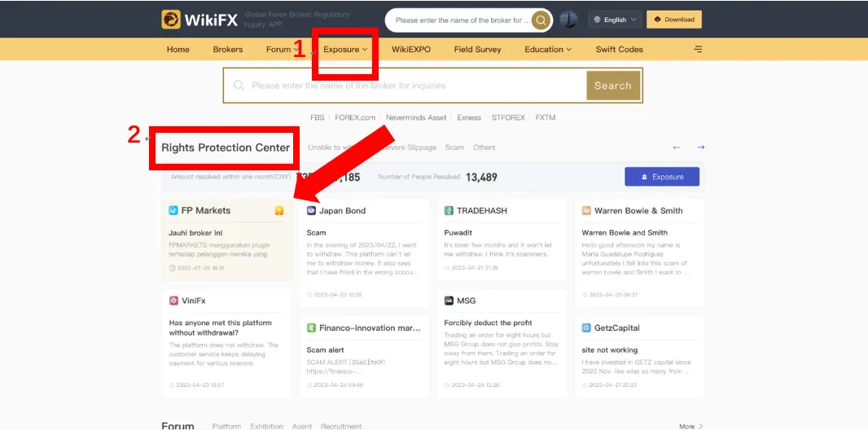Open the Swift Codes page
The height and width of the screenshot is (431, 868).
(x=620, y=50)
